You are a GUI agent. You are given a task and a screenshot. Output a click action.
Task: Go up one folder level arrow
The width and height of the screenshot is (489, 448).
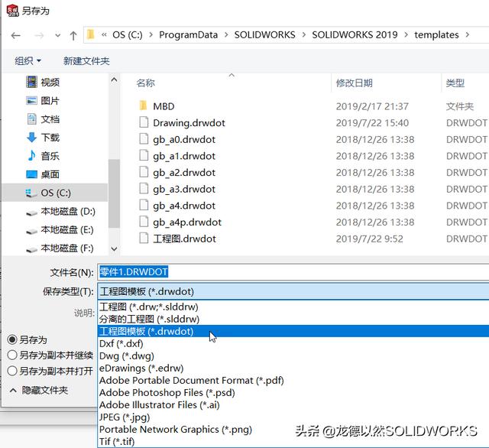(73, 36)
